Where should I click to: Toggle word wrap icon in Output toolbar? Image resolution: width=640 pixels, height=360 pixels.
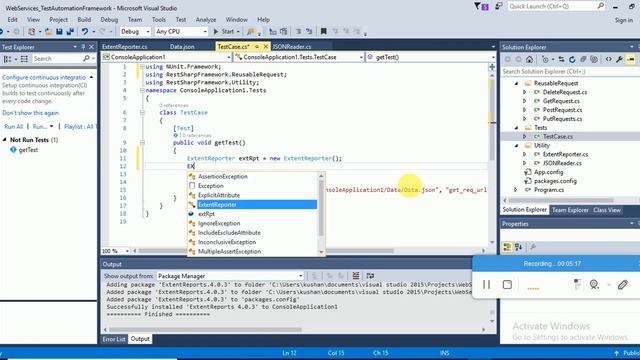[370, 276]
